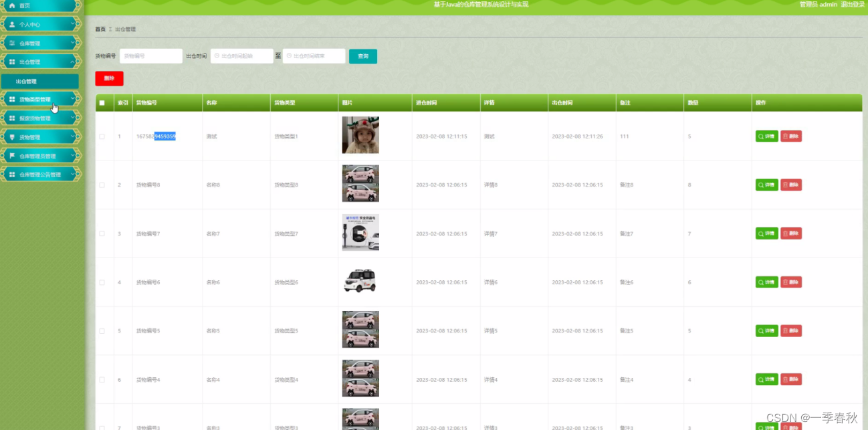Delete the 名称4 row with 删除

[x=791, y=380]
